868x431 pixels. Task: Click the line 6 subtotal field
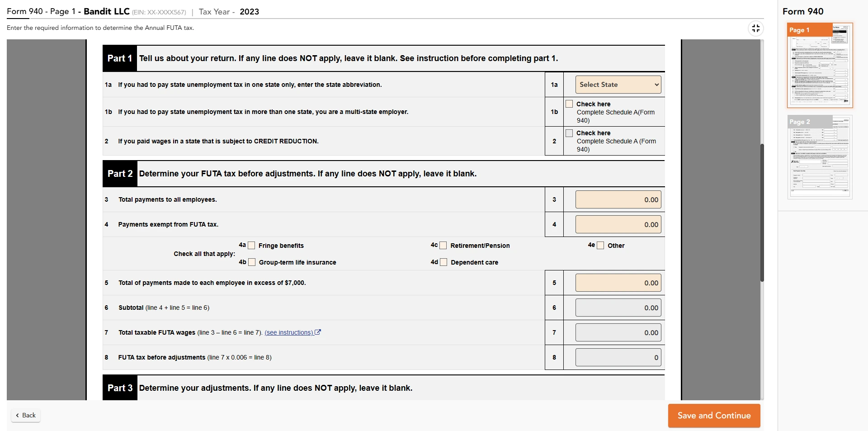pyautogui.click(x=618, y=308)
